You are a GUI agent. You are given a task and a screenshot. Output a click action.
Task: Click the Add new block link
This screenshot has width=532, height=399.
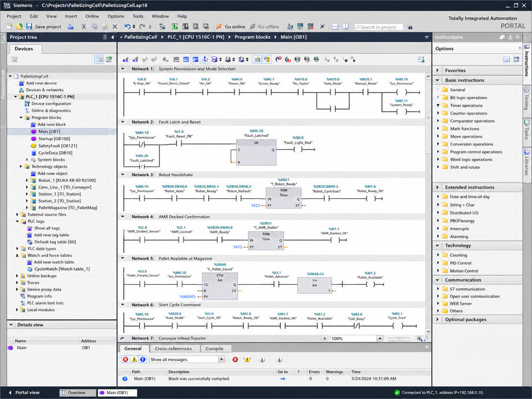(x=52, y=124)
